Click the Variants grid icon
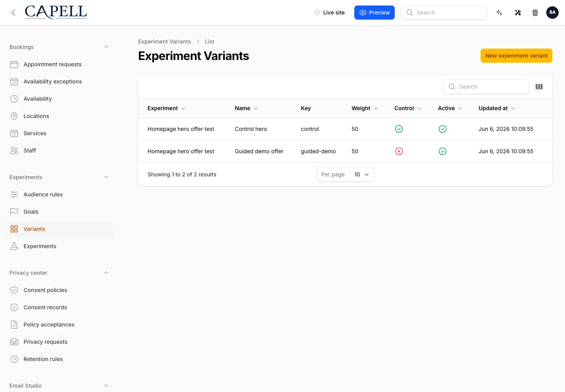 click(x=14, y=229)
